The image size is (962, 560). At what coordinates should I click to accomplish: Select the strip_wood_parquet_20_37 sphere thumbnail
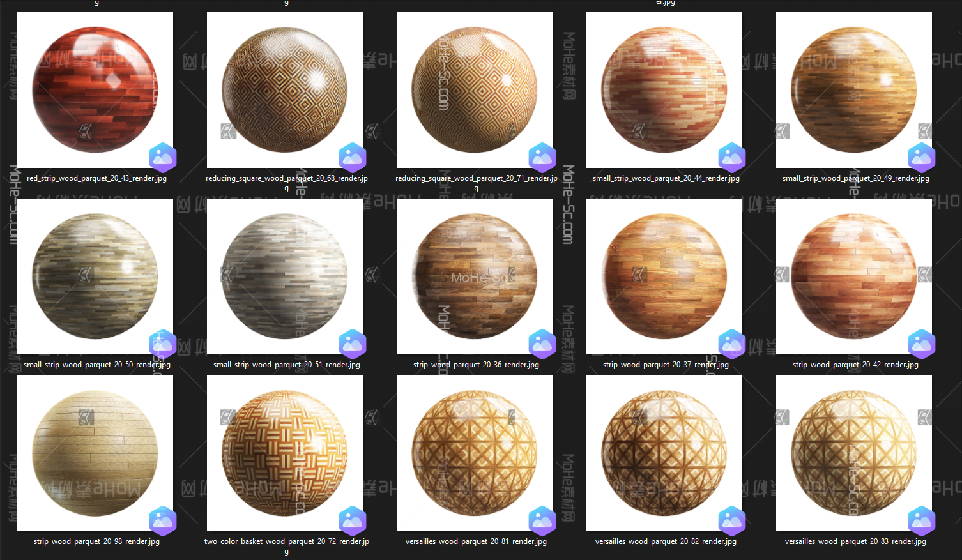click(x=664, y=276)
